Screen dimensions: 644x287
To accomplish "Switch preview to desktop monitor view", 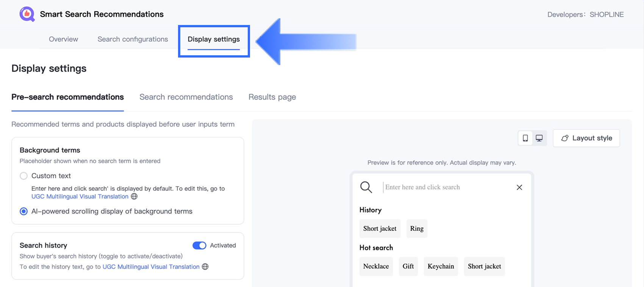I will (x=539, y=138).
